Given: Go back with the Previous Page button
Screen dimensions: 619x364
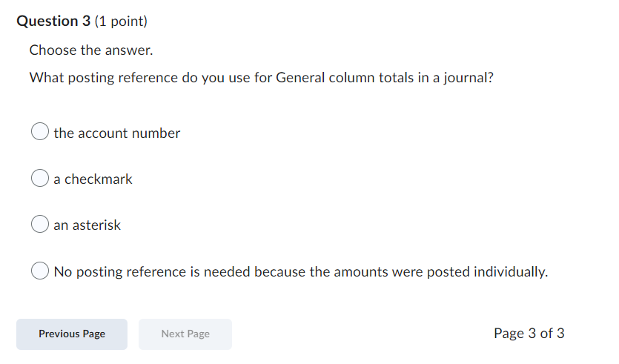Looking at the screenshot, I should click(x=72, y=334).
